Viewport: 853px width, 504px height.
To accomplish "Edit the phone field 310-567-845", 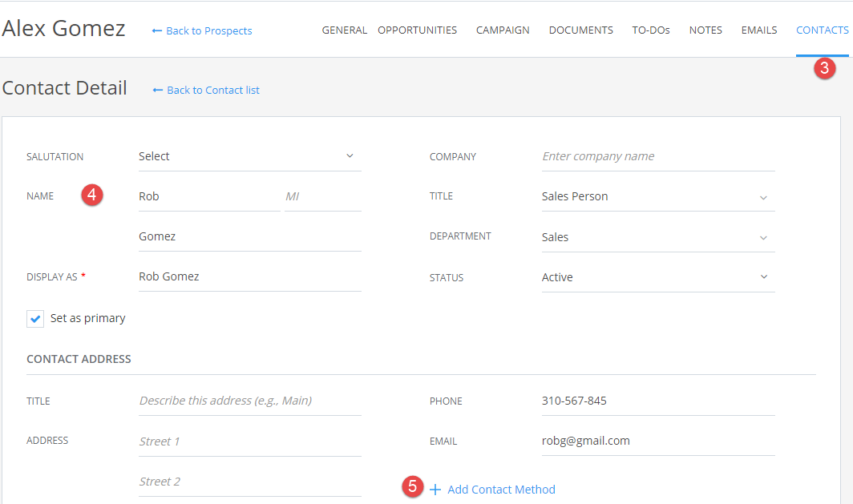I will pos(658,401).
